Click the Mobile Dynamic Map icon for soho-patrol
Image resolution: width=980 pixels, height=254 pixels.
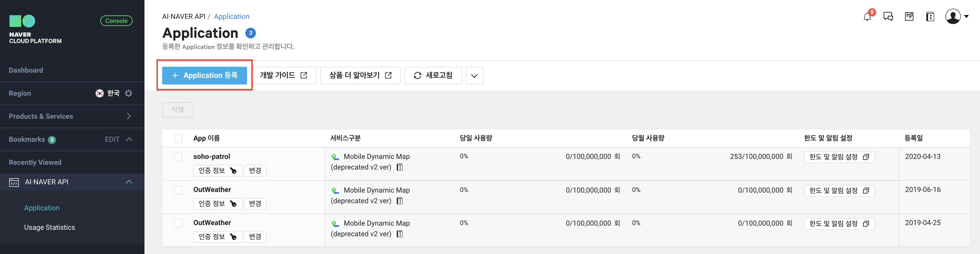click(335, 157)
